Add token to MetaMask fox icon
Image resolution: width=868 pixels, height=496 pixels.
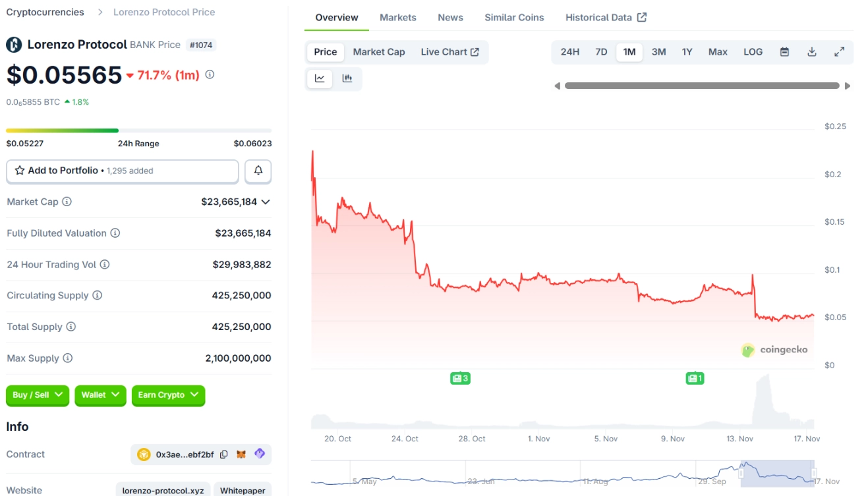(x=241, y=455)
